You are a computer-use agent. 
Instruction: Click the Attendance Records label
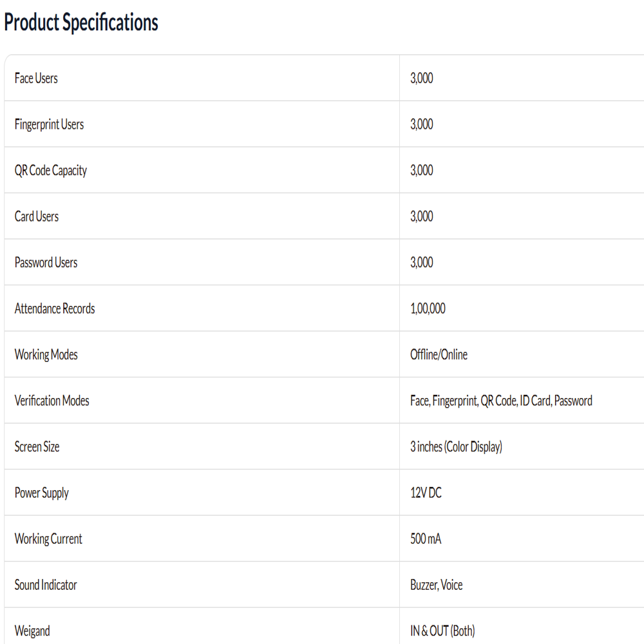point(55,308)
